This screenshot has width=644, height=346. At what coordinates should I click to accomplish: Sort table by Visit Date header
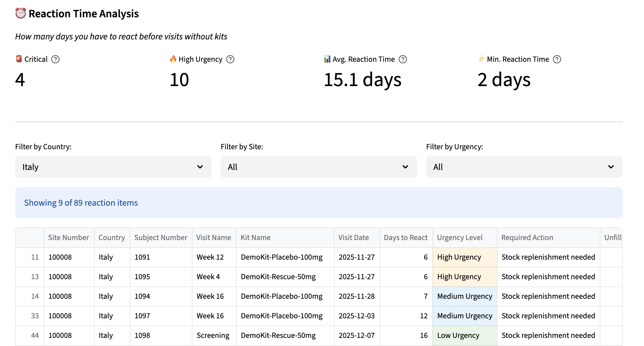(x=353, y=238)
